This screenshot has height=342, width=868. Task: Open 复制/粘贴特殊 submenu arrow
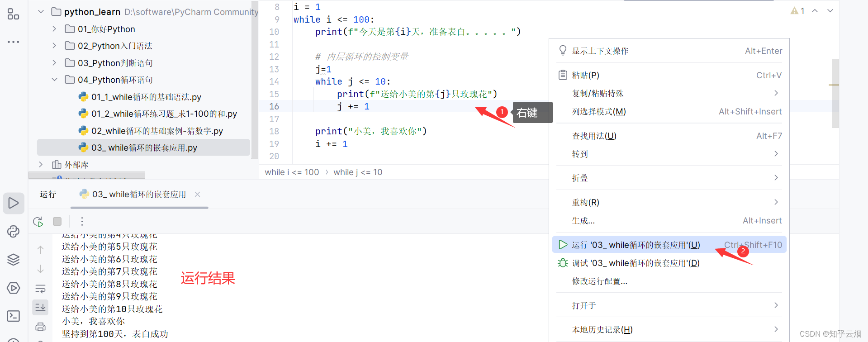coord(776,93)
